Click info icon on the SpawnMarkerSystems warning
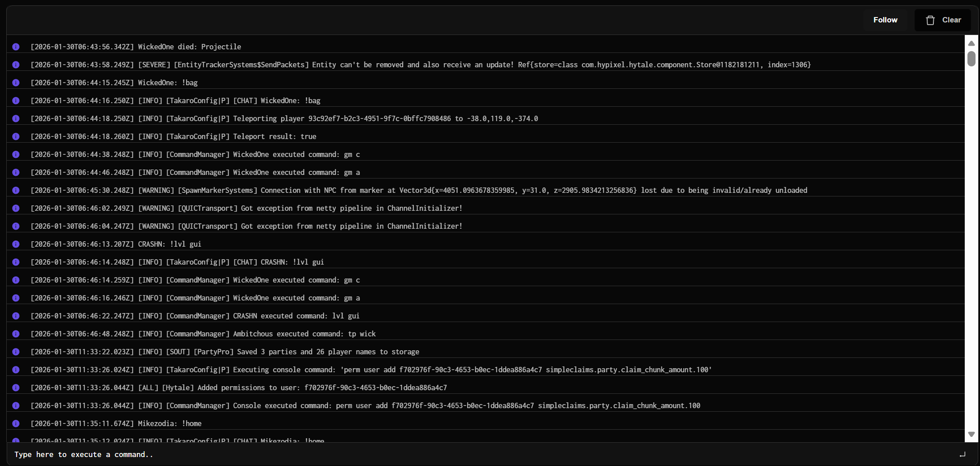This screenshot has height=466, width=980. pos(16,190)
